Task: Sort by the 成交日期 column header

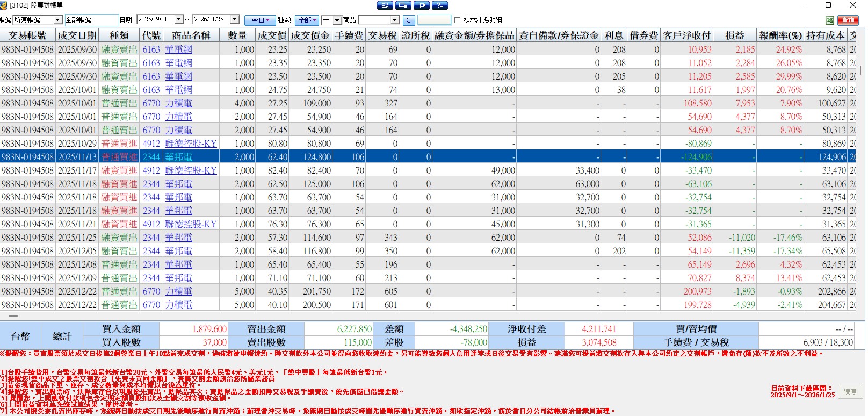Action: point(77,35)
